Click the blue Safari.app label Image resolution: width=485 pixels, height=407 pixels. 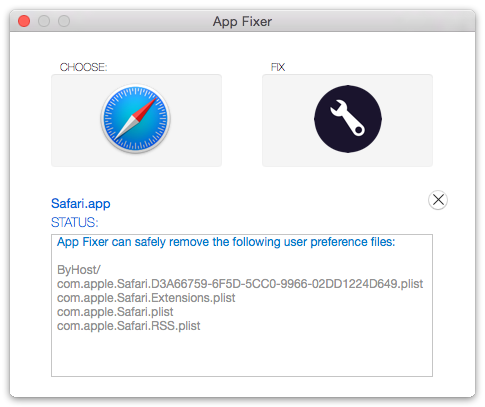click(81, 203)
